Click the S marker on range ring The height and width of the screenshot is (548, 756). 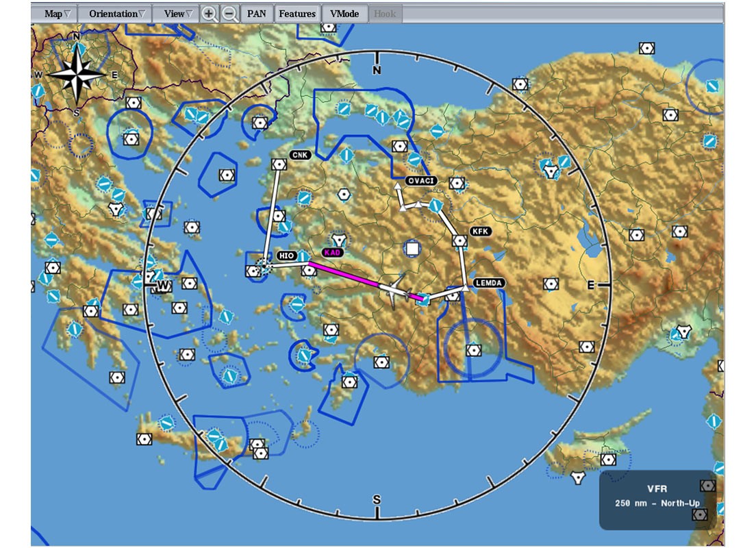[377, 499]
